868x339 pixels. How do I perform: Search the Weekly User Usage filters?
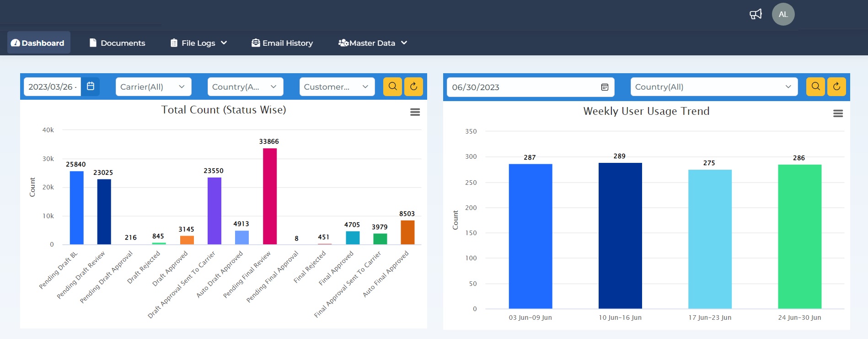coord(815,86)
